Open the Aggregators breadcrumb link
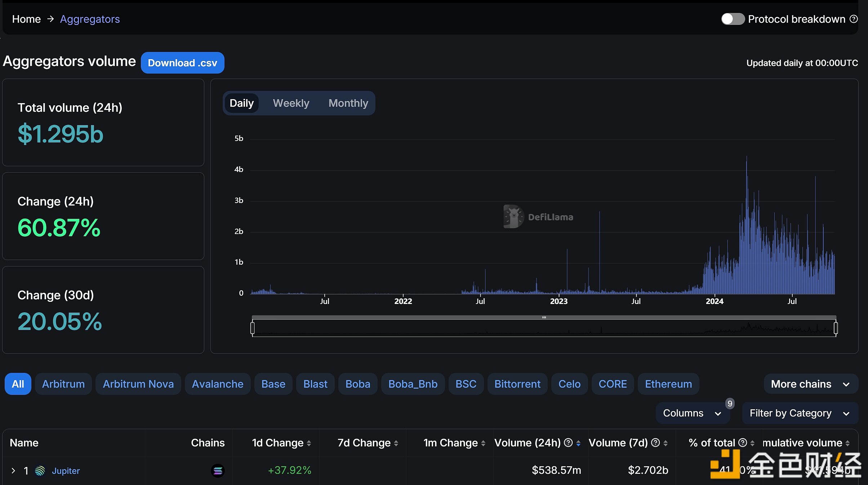This screenshot has width=868, height=485. click(x=90, y=19)
